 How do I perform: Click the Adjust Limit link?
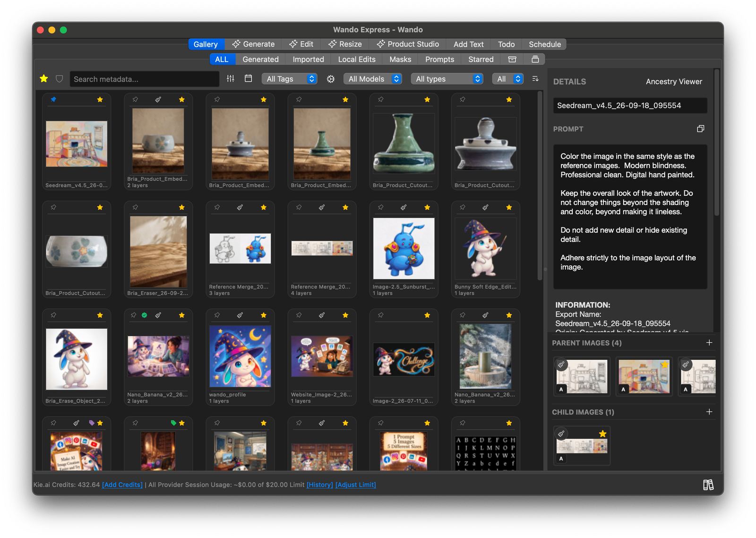coord(356,485)
